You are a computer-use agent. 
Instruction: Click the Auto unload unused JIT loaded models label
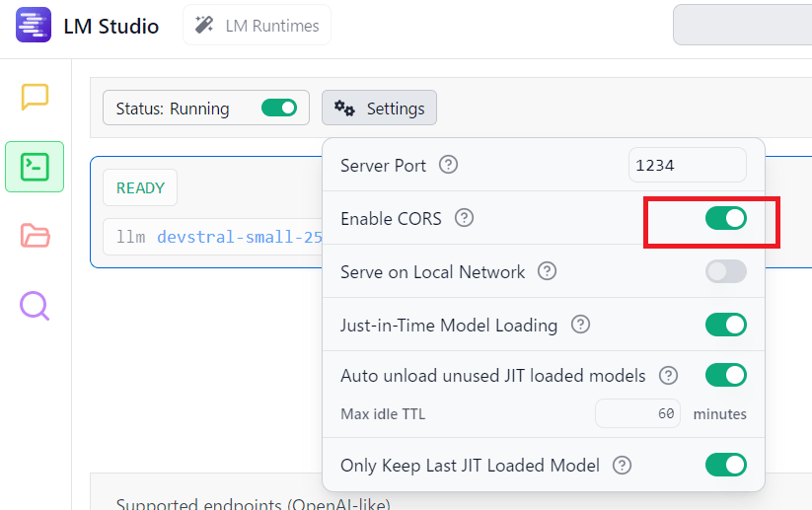coord(493,376)
